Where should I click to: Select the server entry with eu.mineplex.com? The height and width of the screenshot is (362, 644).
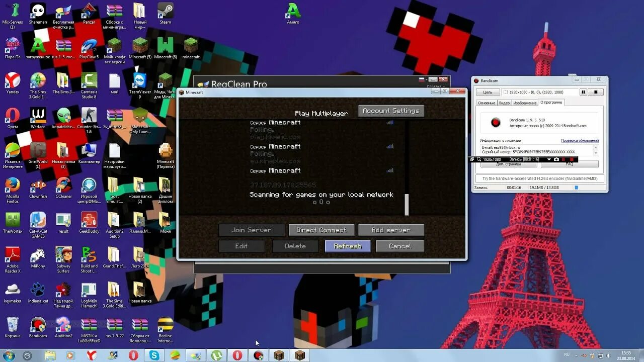point(322,153)
